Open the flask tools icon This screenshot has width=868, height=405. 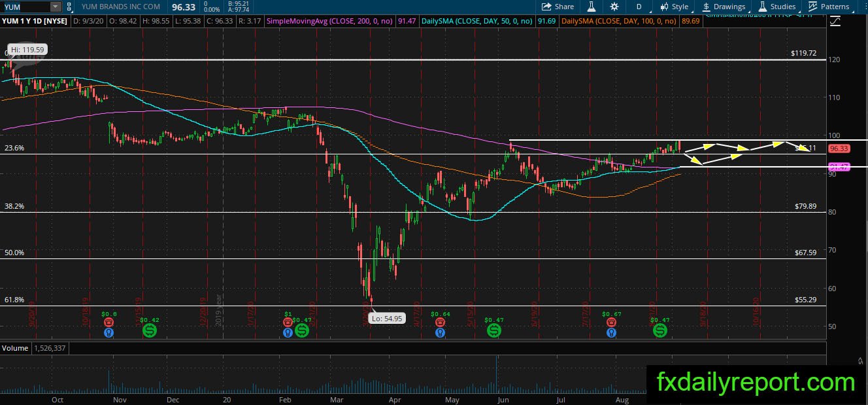coord(591,7)
